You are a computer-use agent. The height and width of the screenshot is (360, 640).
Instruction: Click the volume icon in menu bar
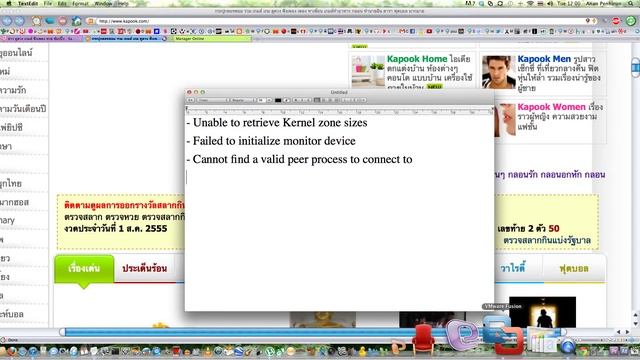coord(550,3)
